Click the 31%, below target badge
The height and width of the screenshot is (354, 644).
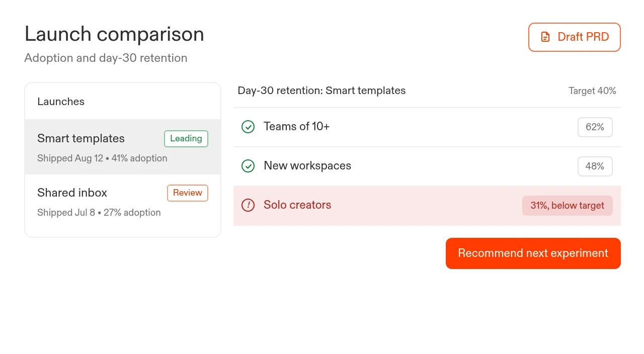pyautogui.click(x=568, y=206)
